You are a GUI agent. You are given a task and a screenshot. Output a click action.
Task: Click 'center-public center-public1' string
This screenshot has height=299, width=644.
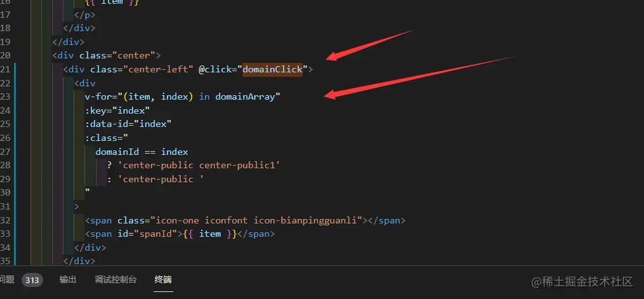coord(199,165)
